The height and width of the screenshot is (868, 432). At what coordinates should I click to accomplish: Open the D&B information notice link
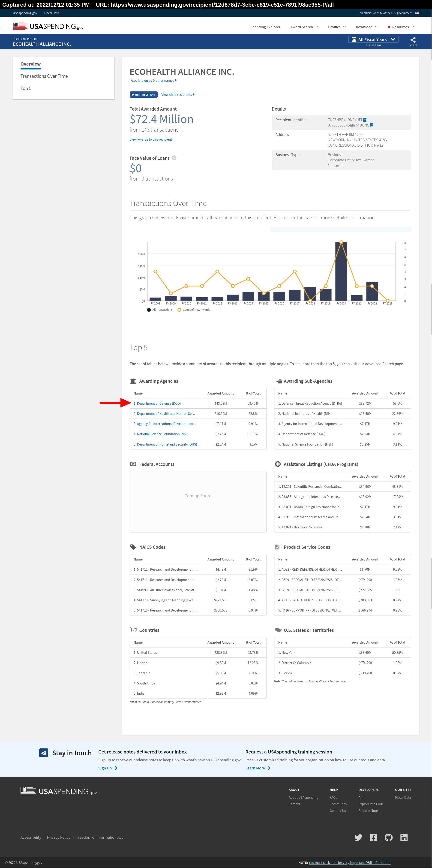click(350, 863)
